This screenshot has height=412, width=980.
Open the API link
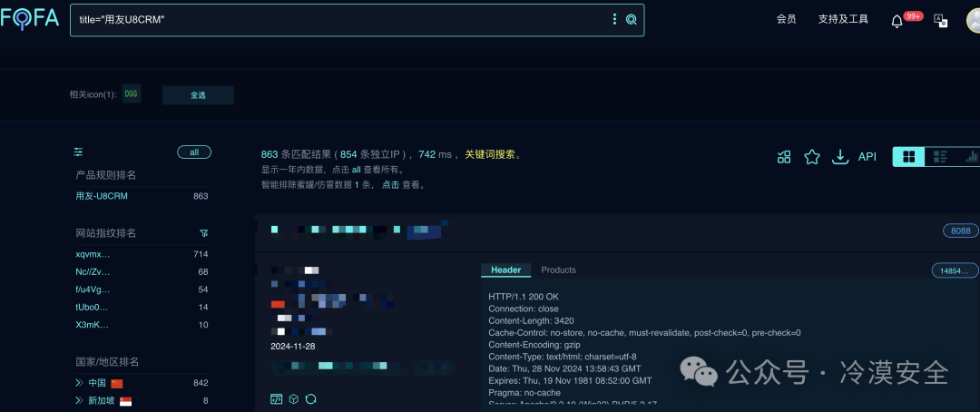tap(867, 157)
